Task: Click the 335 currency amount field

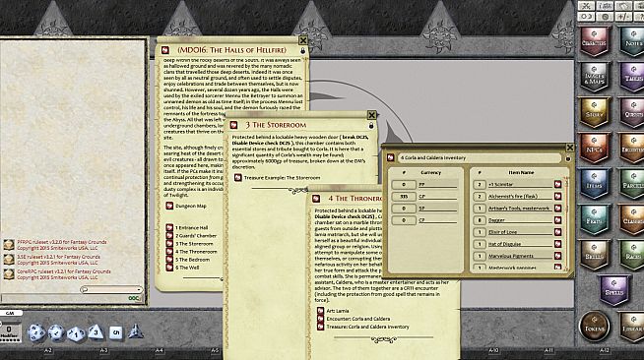Action: (404, 197)
